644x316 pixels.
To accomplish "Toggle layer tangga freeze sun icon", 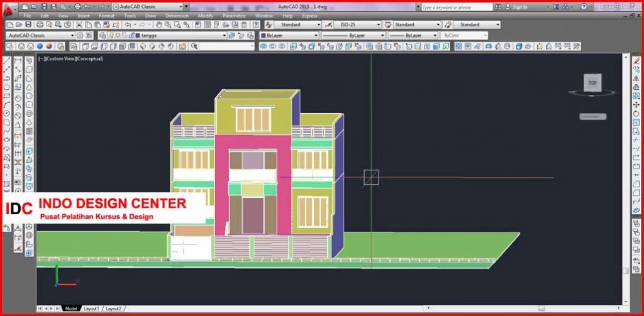I will coord(118,36).
